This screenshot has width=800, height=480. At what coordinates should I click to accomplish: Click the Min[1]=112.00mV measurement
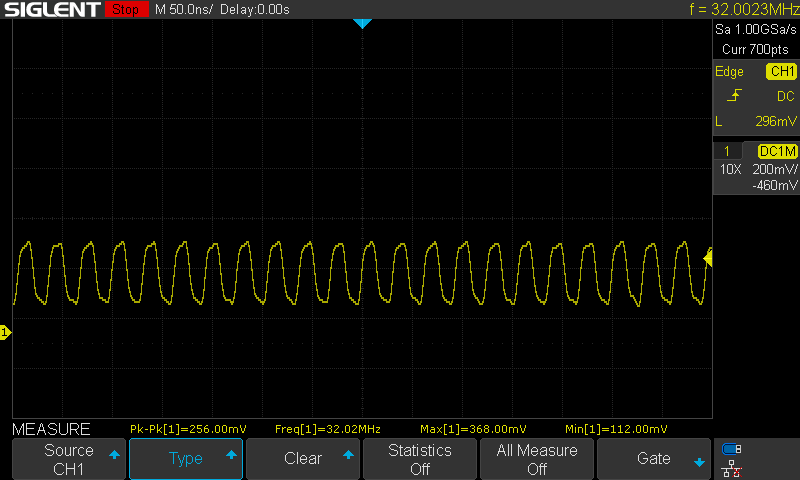[x=616, y=429]
